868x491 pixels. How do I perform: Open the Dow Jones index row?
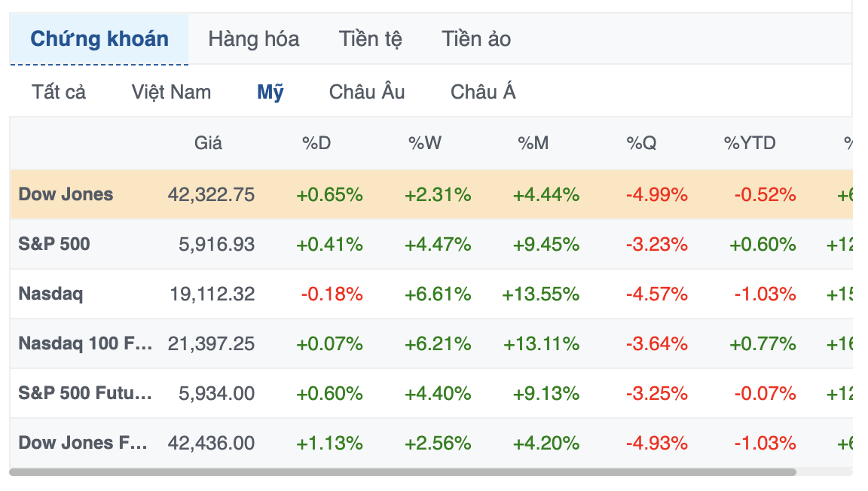[431, 194]
